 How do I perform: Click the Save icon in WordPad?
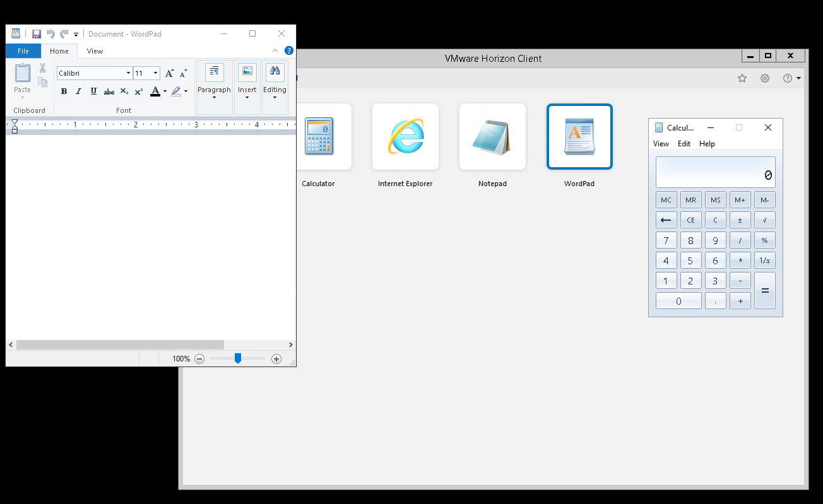pos(37,34)
